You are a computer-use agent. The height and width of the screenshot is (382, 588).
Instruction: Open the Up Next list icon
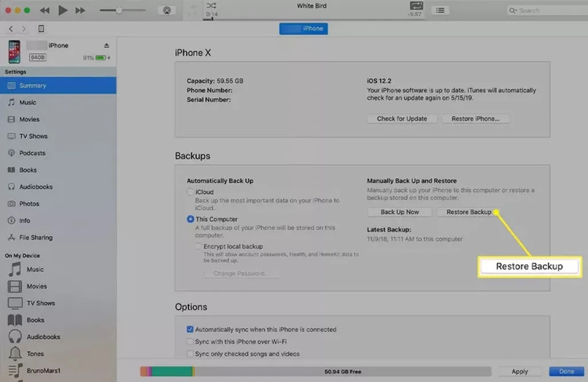click(x=440, y=10)
